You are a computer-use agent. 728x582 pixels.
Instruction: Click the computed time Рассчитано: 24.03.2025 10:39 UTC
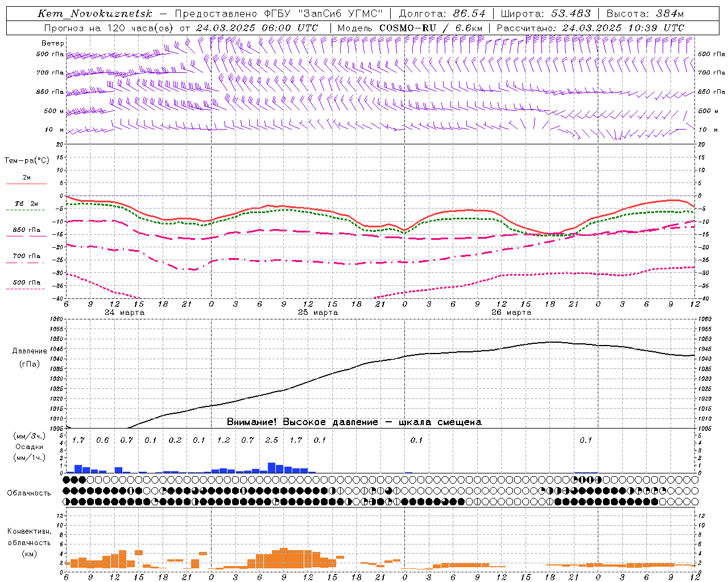[x=590, y=28]
